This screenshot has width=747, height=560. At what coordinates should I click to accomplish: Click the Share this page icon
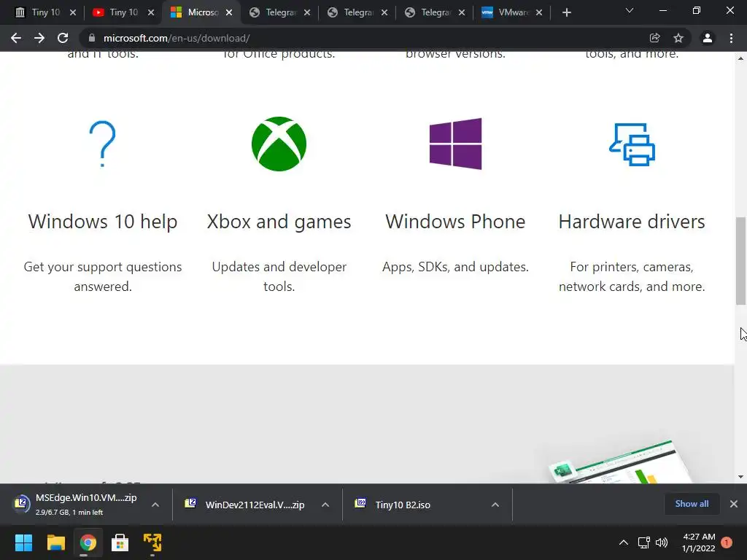pyautogui.click(x=654, y=38)
